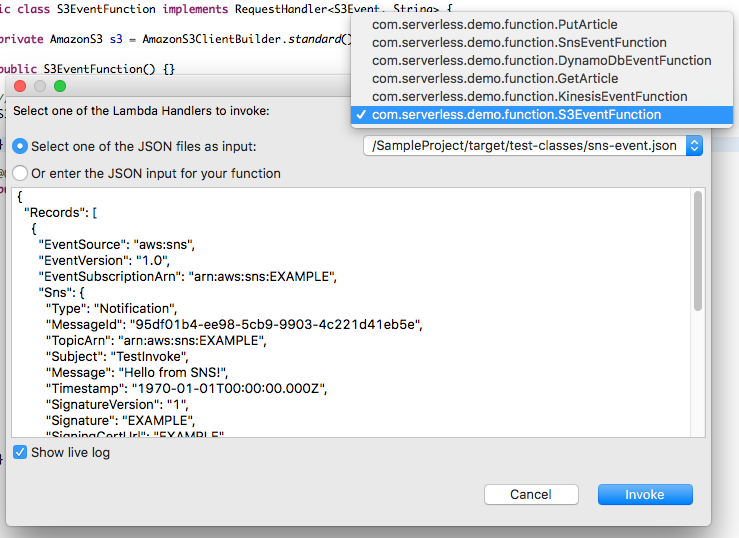Click the "SignatureVersion": "1" line
This screenshot has width=739, height=538.
point(117,405)
